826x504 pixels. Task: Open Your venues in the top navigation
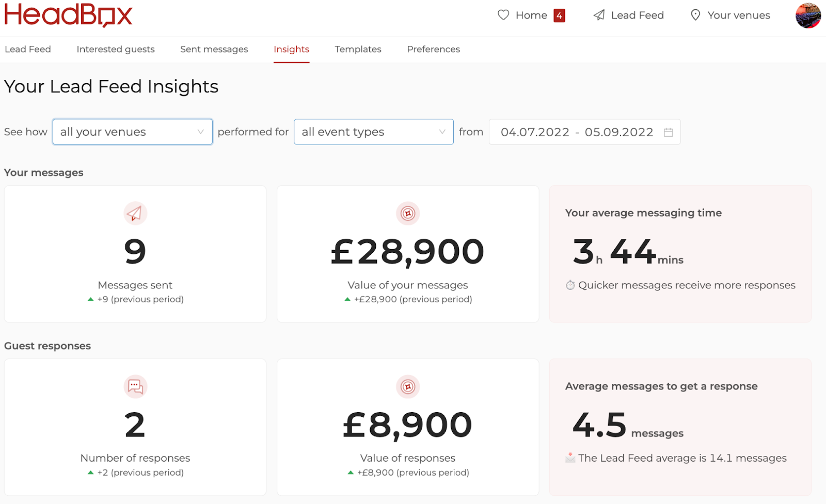[x=739, y=15]
